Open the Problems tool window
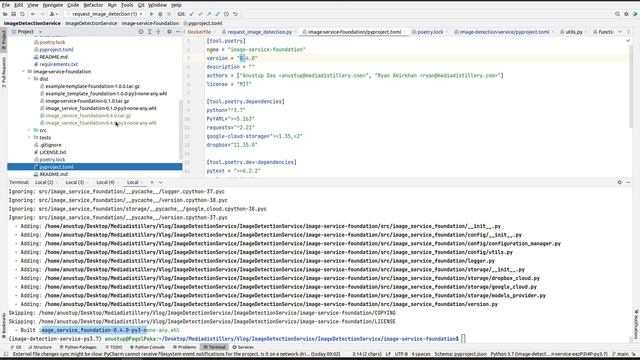This screenshot has width=640, height=360. pyautogui.click(x=184, y=347)
